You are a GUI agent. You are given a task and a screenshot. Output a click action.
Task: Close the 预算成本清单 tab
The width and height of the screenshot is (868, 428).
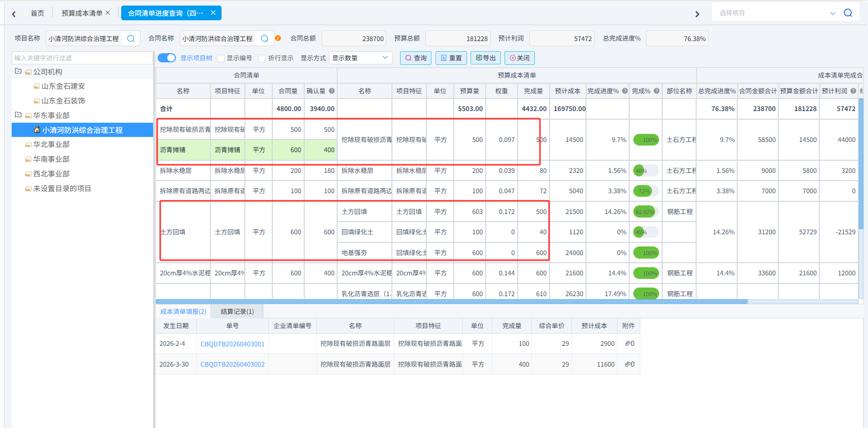(107, 13)
